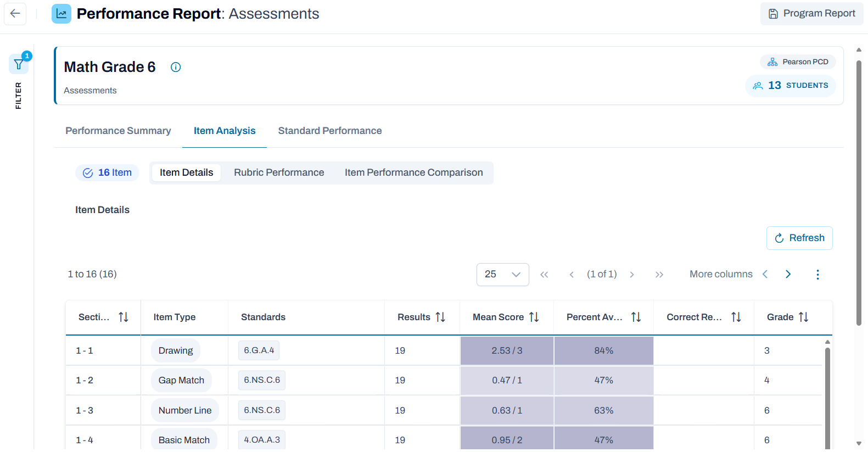Show next columns with right chevron
Screen dimensions: 868x452
tap(788, 274)
